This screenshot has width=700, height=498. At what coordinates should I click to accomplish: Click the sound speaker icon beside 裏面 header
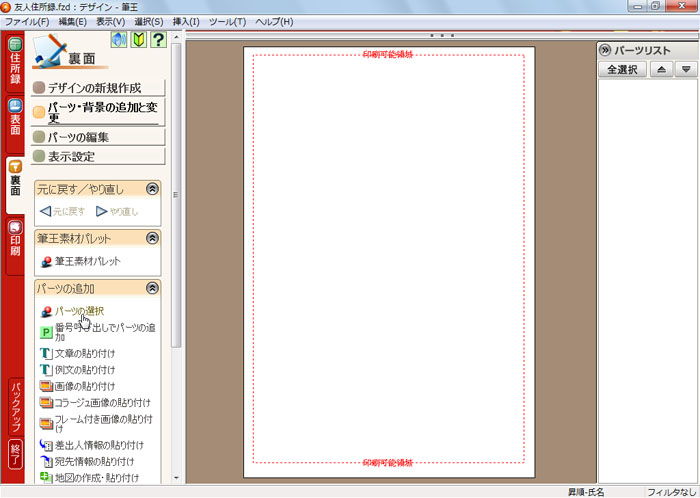point(117,41)
